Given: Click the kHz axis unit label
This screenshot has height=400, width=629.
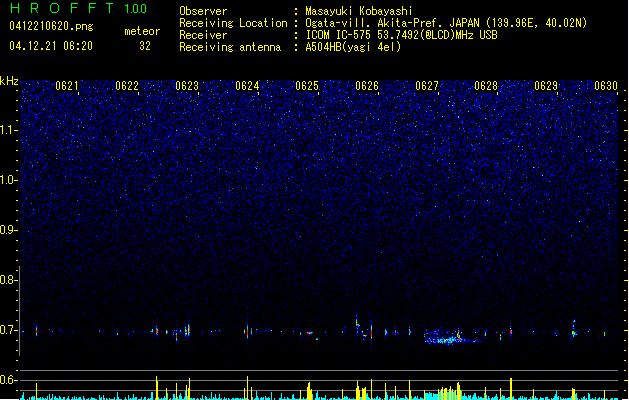Looking at the screenshot, I should (x=9, y=81).
